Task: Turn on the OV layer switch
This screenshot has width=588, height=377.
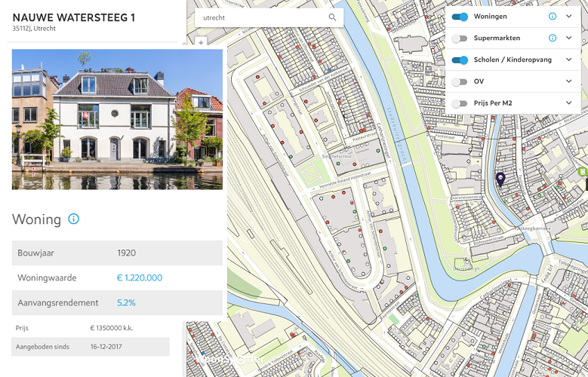Action: point(460,81)
